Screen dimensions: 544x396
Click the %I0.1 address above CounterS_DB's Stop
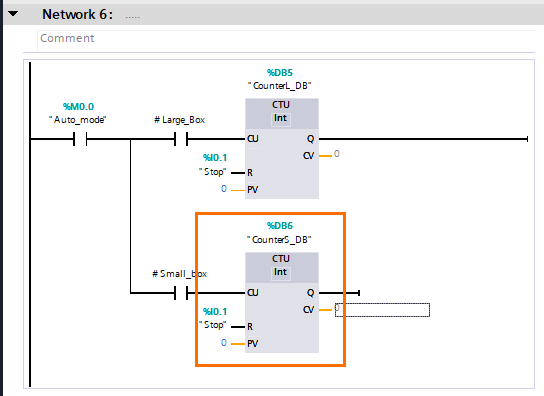coord(215,312)
